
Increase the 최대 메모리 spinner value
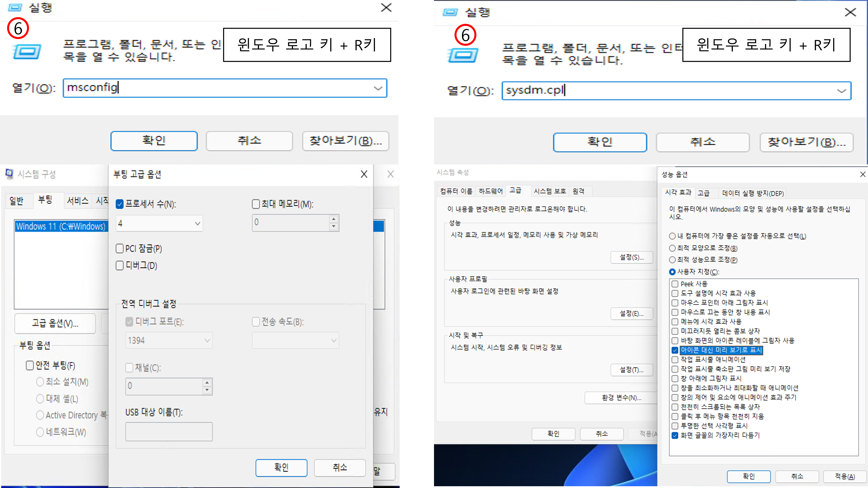tap(334, 219)
